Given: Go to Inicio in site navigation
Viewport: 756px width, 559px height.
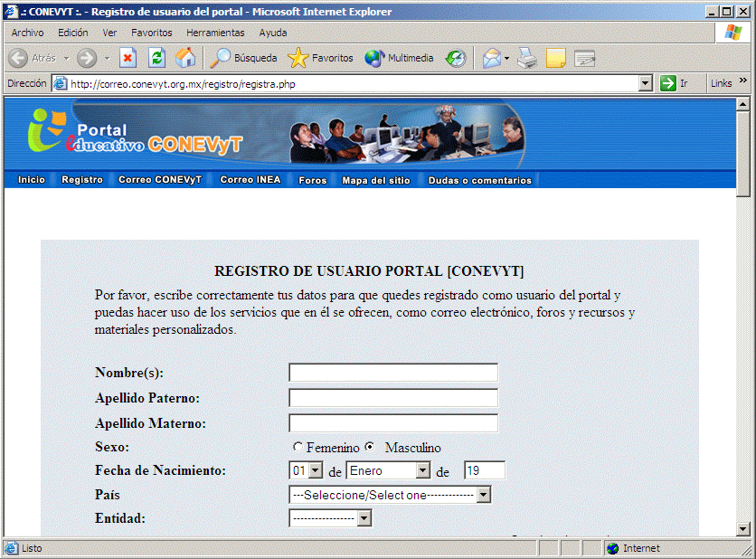Looking at the screenshot, I should click(x=32, y=180).
